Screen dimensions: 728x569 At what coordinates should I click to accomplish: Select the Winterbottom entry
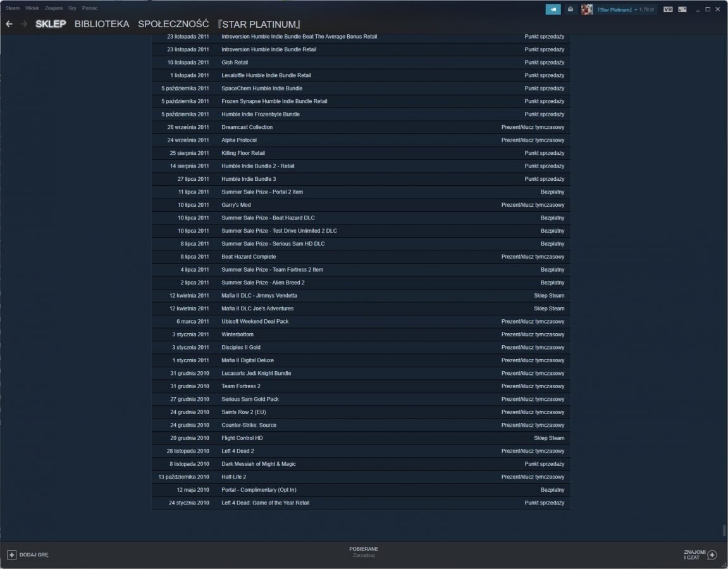point(238,334)
